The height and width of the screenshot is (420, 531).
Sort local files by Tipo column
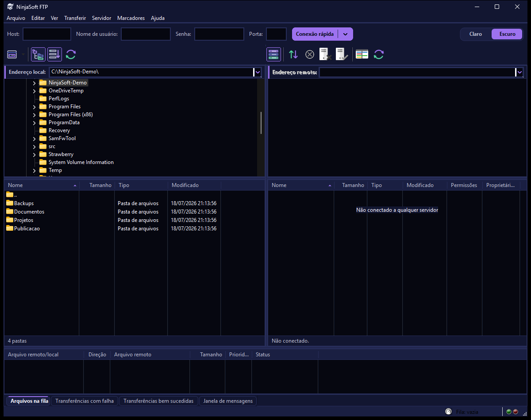[141, 185]
